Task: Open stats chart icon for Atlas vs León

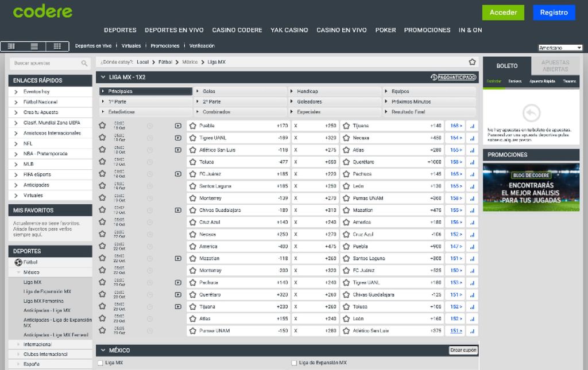Action: coord(472,319)
